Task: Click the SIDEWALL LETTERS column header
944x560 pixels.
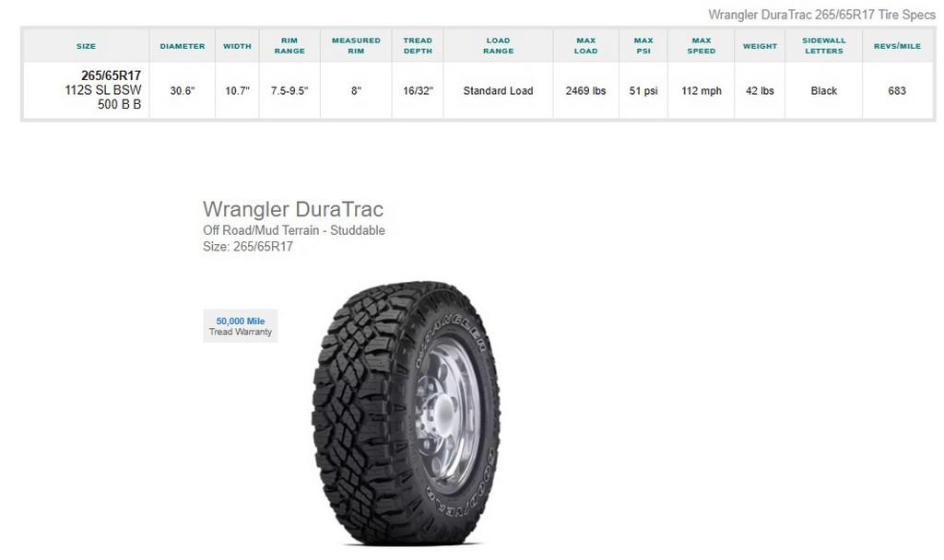Action: (824, 46)
